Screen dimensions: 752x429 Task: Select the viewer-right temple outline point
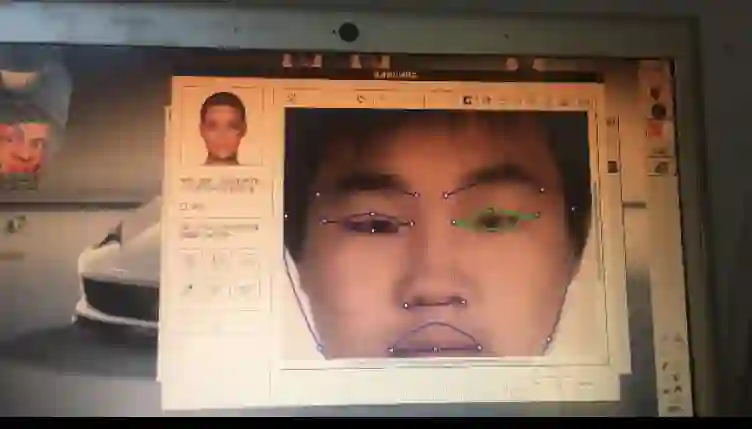coord(573,209)
